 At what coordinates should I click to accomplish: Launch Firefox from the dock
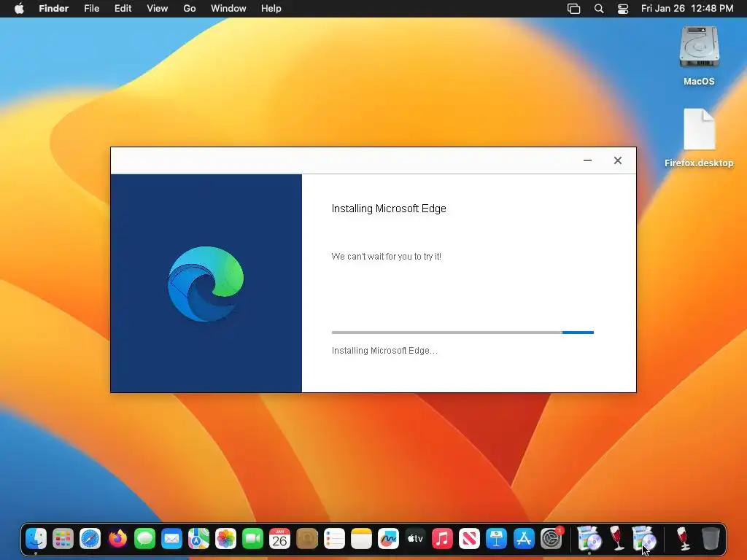(117, 539)
